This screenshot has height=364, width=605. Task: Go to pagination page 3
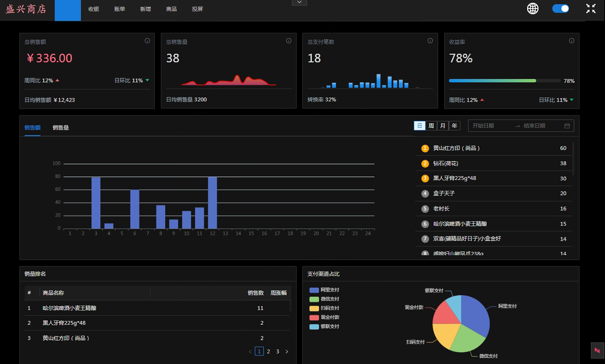click(278, 351)
